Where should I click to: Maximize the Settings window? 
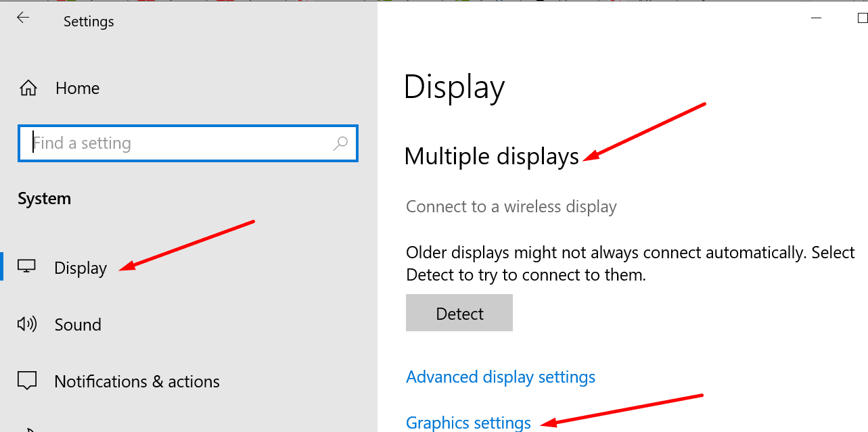pos(862,19)
